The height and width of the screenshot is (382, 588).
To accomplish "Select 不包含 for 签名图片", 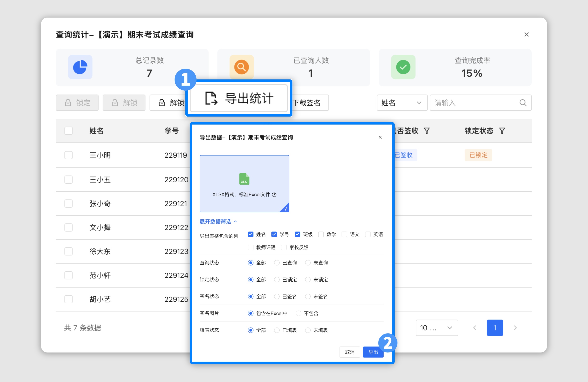I will click(298, 313).
